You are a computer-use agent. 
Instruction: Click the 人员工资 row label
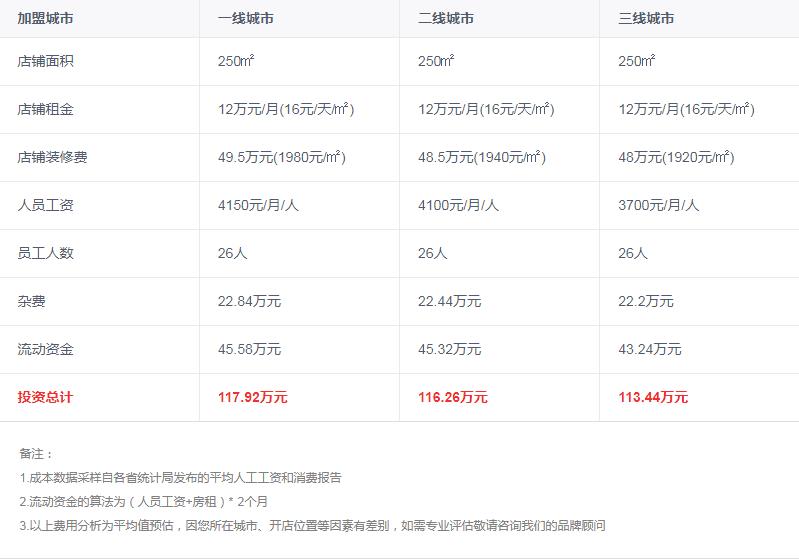[45, 205]
